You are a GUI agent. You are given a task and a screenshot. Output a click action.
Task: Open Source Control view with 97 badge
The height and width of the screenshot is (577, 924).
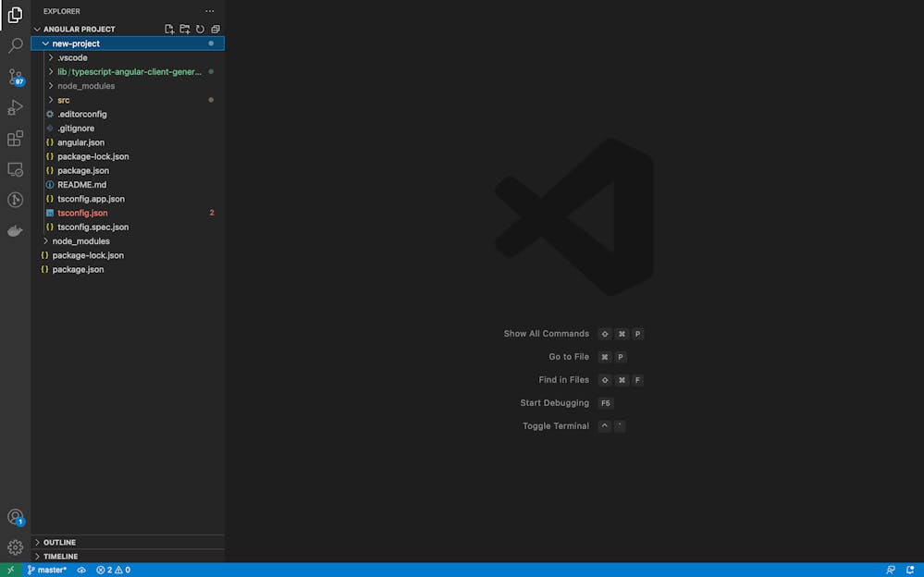coord(15,77)
